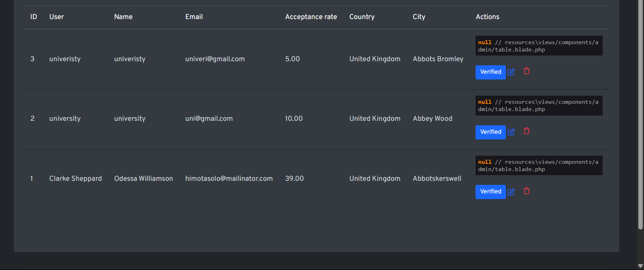Click the Acceptance rate column header

click(311, 17)
